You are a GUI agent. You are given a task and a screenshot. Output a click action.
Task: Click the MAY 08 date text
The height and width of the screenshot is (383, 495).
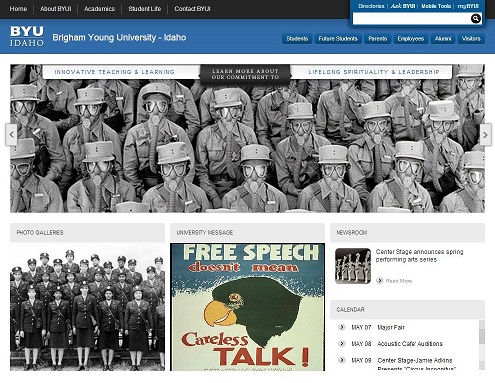pyautogui.click(x=361, y=344)
